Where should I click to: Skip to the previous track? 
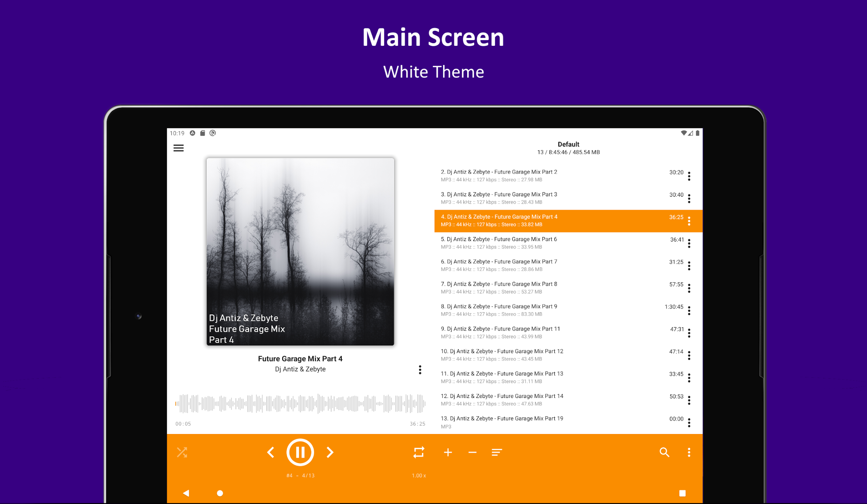270,452
